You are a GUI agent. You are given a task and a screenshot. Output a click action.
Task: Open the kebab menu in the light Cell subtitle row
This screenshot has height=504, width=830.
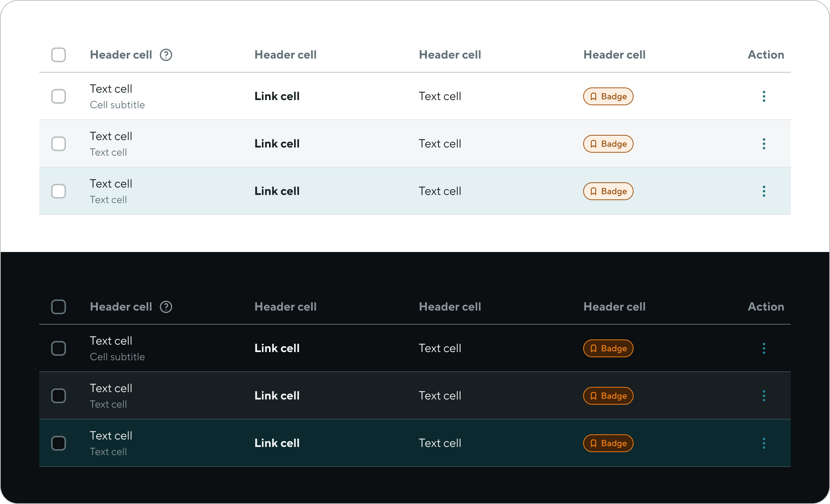(x=764, y=96)
